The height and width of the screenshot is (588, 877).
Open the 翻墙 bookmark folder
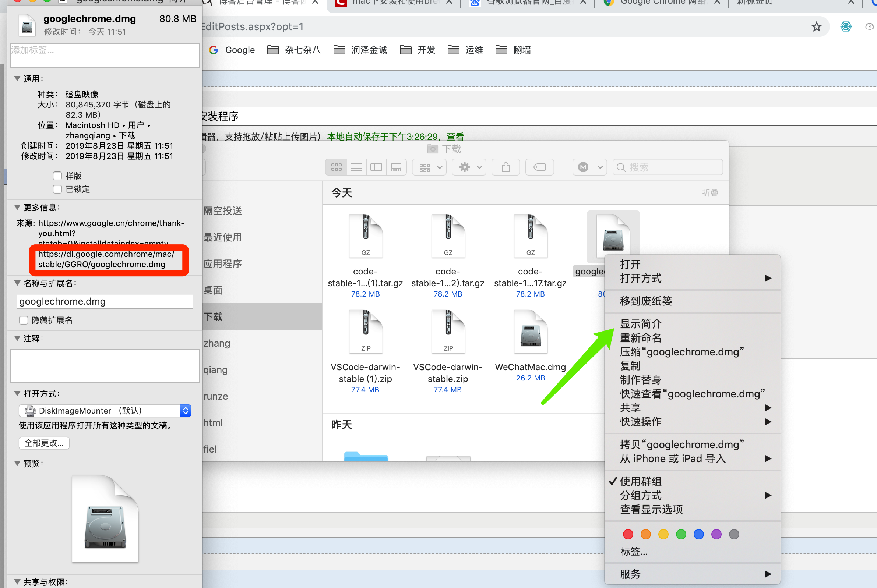pyautogui.click(x=513, y=50)
